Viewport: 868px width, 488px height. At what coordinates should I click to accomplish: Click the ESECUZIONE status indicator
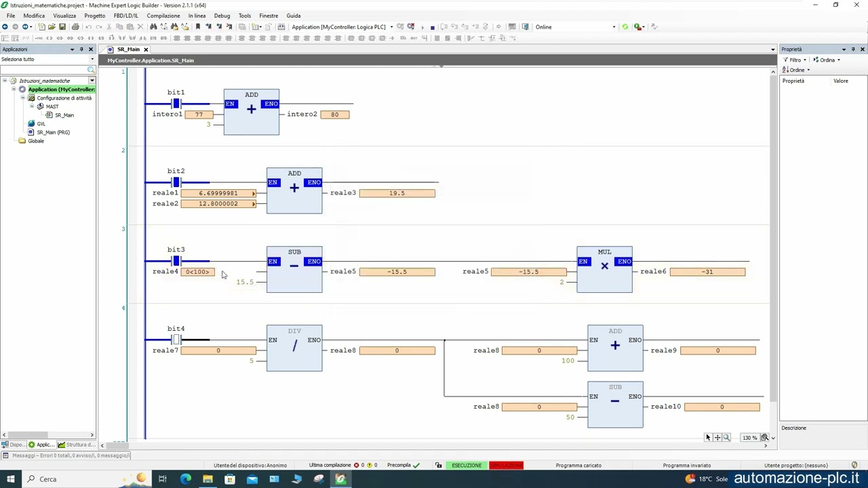[x=467, y=466]
